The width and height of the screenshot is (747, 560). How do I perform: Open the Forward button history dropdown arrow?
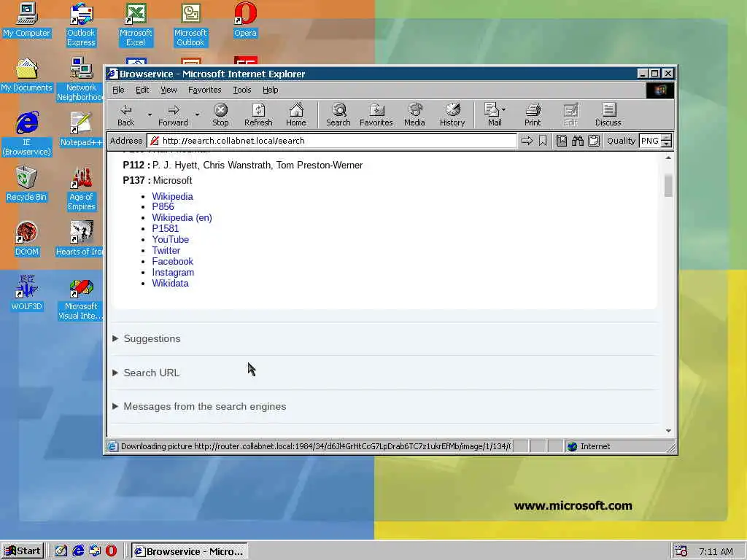197,114
